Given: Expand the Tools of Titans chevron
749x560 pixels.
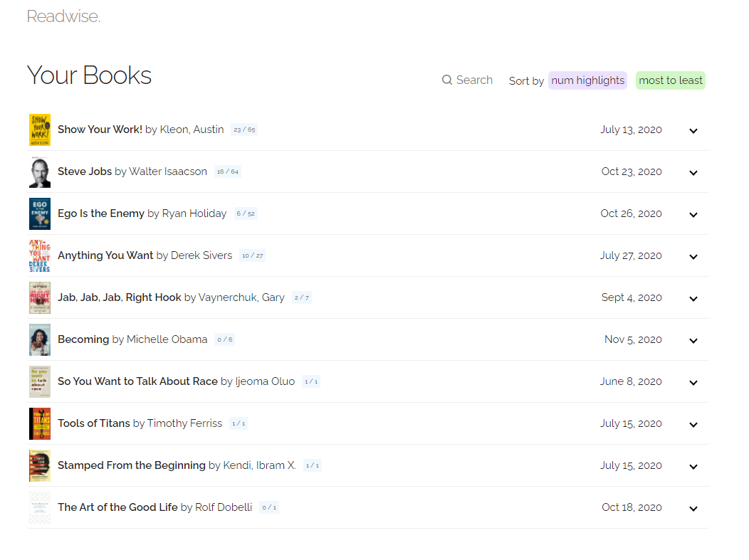Looking at the screenshot, I should 693,425.
